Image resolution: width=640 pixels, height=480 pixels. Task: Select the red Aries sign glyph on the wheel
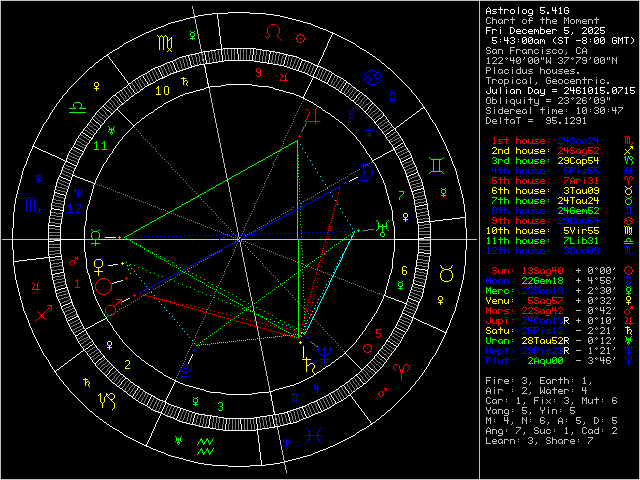(x=401, y=373)
